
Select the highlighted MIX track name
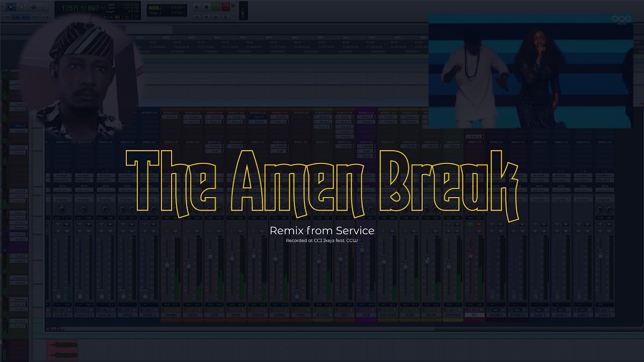point(474,315)
